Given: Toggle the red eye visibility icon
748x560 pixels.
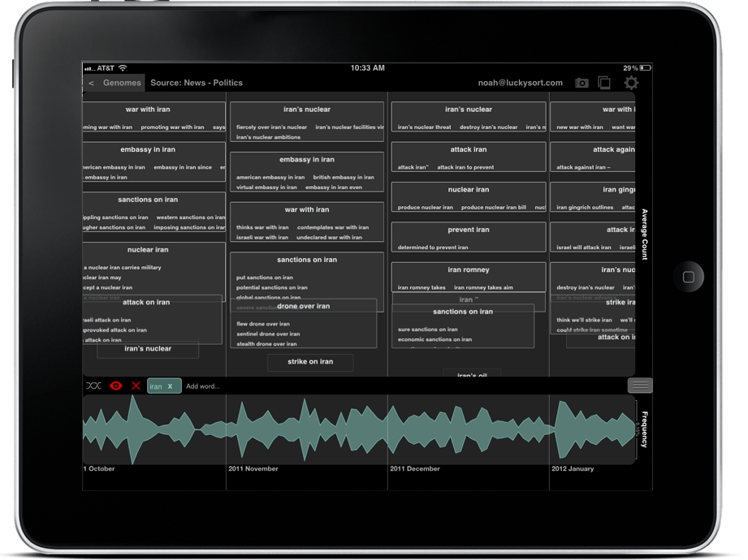Looking at the screenshot, I should [x=116, y=386].
